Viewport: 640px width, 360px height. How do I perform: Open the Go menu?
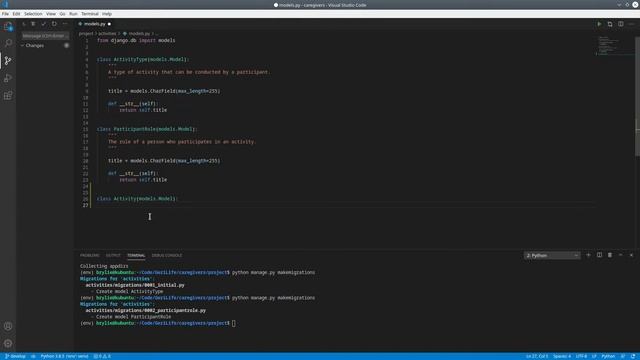tap(62, 14)
